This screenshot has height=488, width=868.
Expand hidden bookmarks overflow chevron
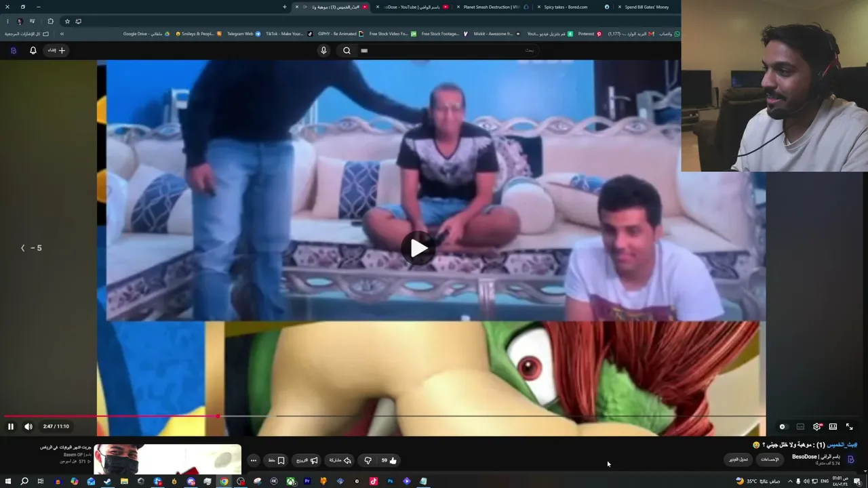tap(62, 34)
